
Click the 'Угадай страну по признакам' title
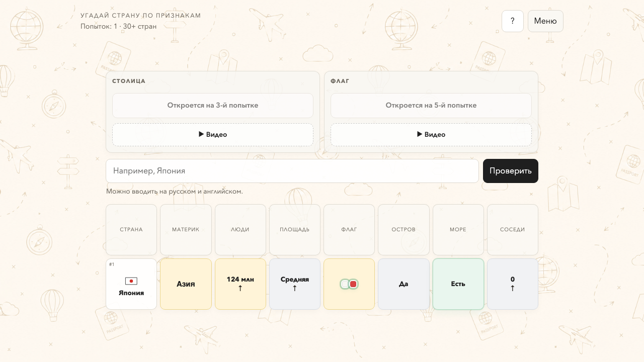click(141, 16)
